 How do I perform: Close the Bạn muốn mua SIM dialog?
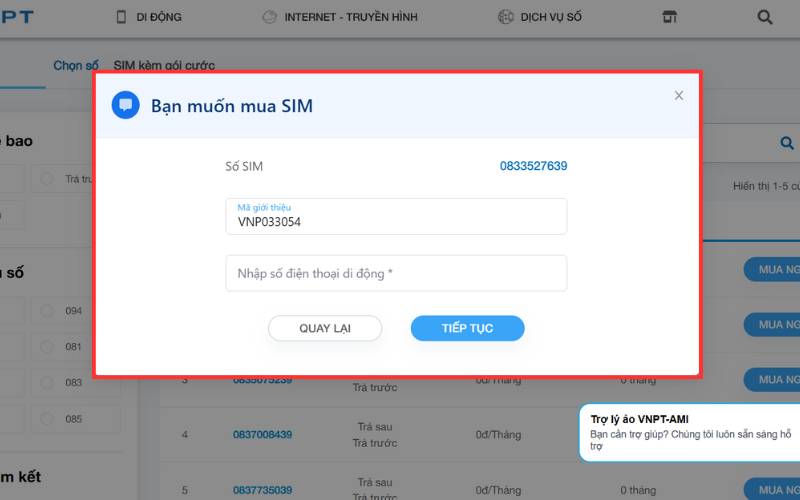click(679, 95)
